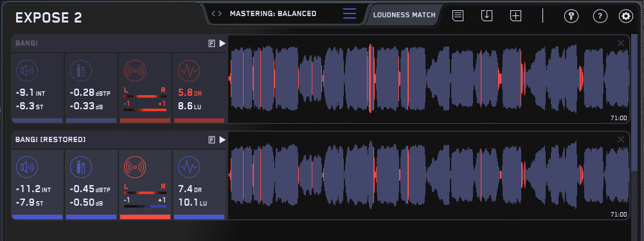This screenshot has height=241, width=644.
Task: Click the peak level meter icon for BANGI
Action: (x=81, y=71)
